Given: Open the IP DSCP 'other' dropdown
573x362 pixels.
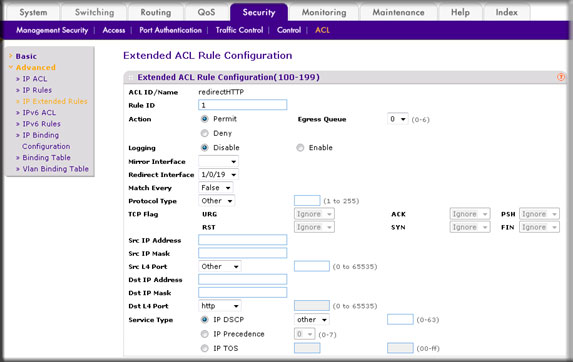Looking at the screenshot, I should pyautogui.click(x=312, y=320).
